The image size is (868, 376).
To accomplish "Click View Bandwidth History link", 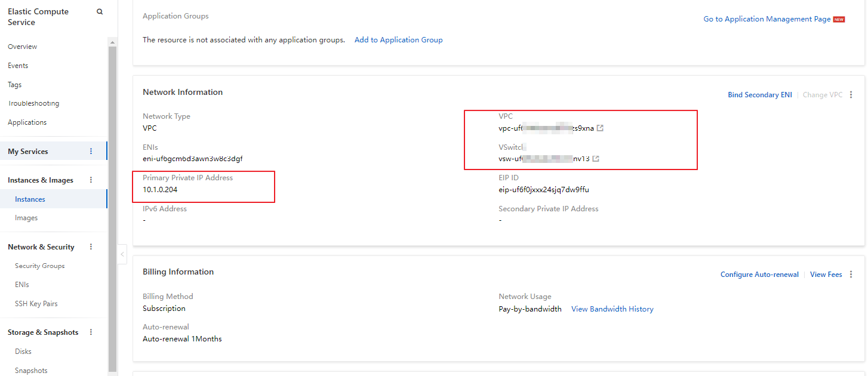I will tap(612, 309).
